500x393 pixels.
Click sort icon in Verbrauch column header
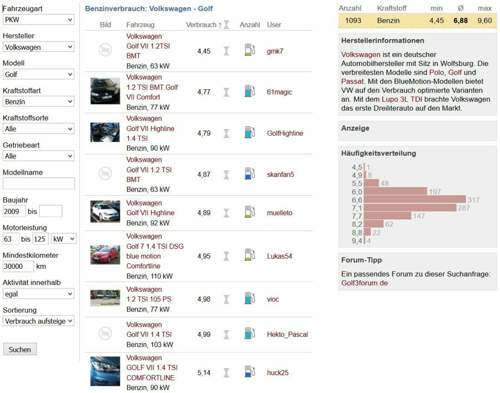[x=226, y=24]
